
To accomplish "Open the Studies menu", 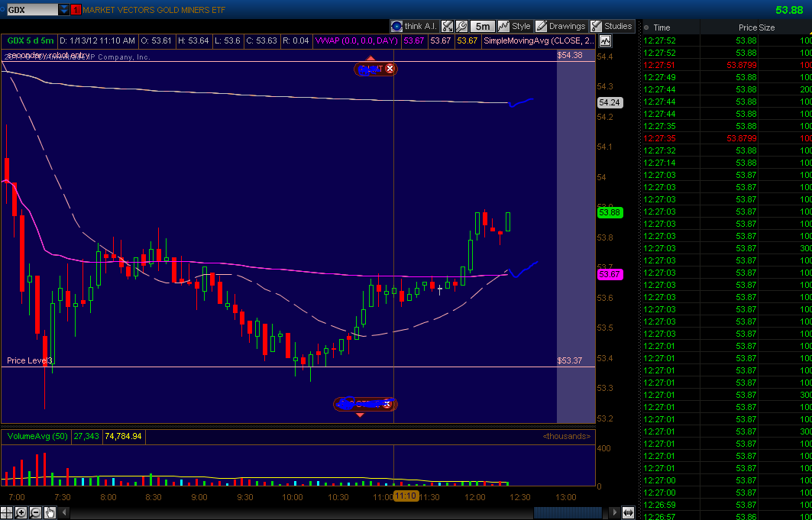I will [x=612, y=27].
